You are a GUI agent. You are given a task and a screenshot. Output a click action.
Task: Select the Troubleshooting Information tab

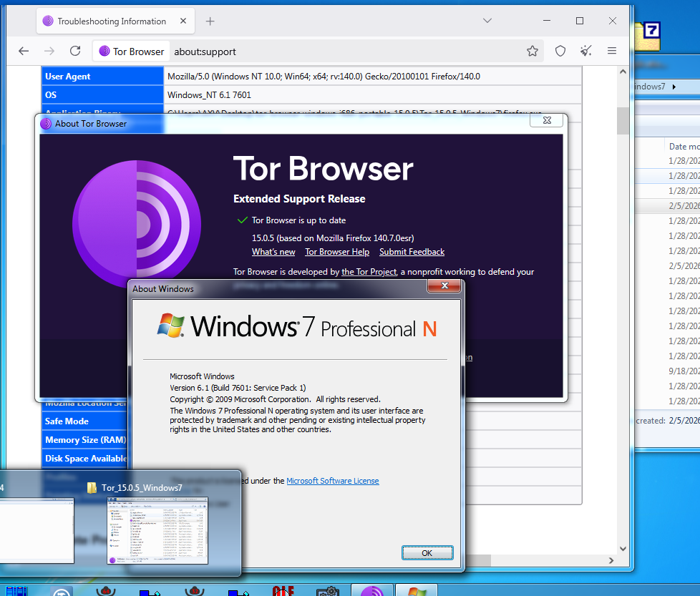click(111, 21)
